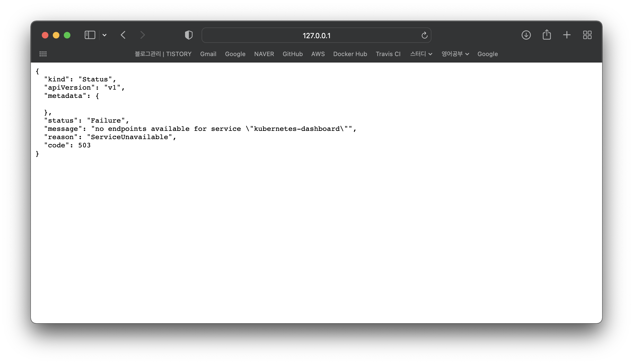Open the NAVER bookmark
Screen dimensions: 633x364
coord(264,54)
